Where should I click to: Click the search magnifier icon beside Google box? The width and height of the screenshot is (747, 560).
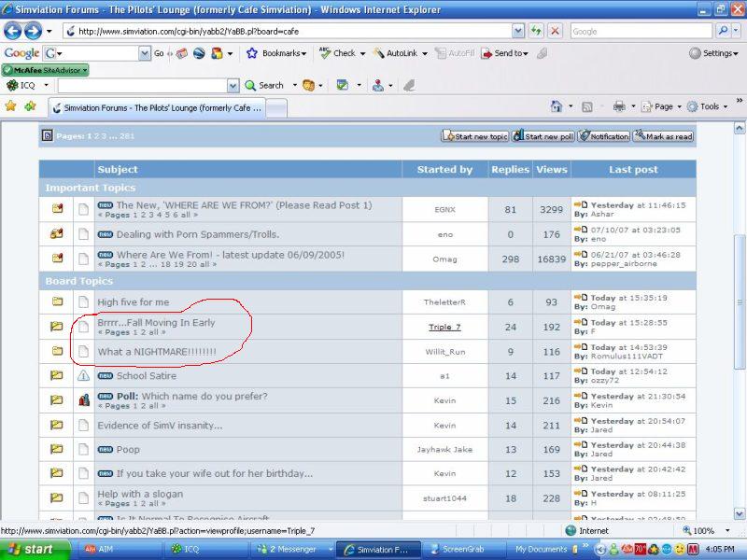click(x=724, y=31)
